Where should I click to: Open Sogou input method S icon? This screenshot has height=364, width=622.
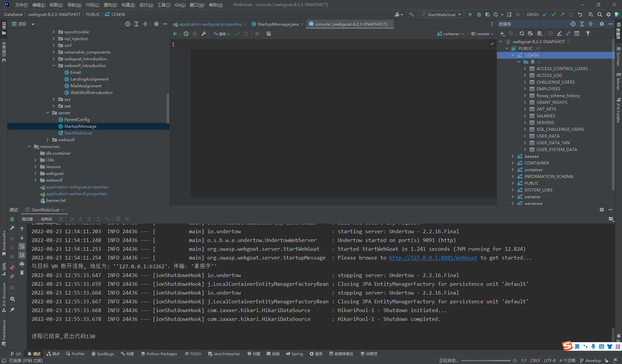(567, 346)
